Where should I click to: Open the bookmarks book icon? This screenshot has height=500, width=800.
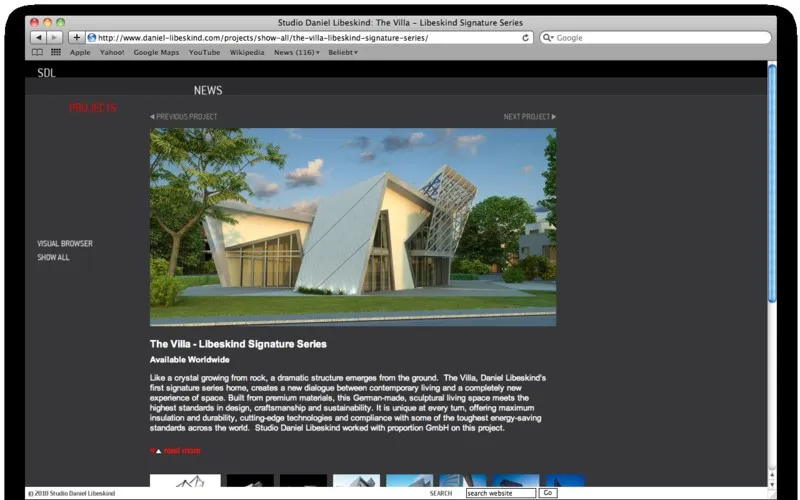pos(37,52)
